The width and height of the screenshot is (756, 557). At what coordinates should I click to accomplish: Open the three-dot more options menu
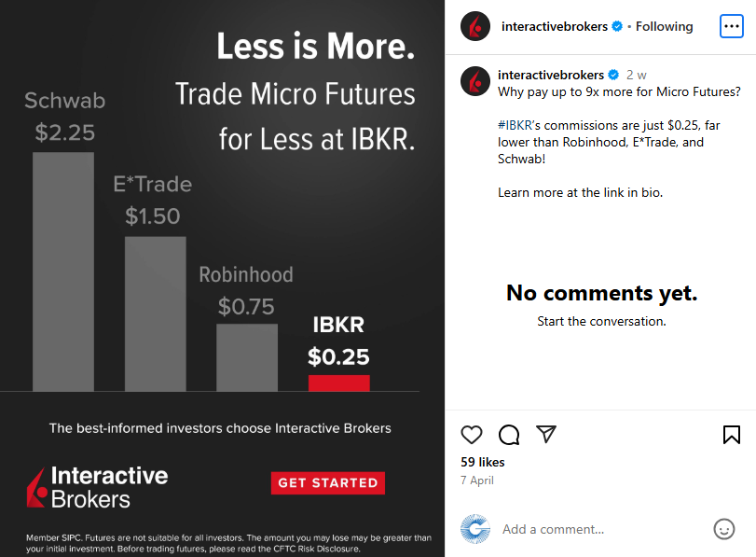coord(732,26)
